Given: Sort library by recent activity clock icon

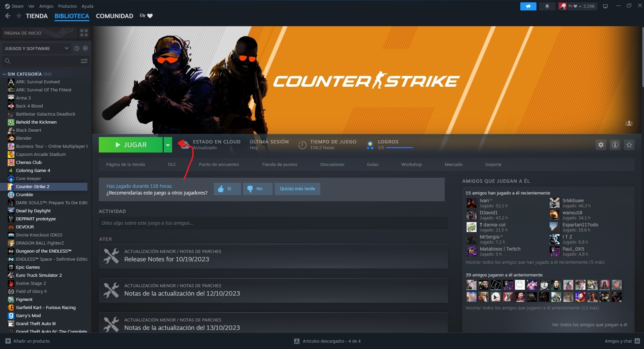Looking at the screenshot, I should tap(77, 48).
